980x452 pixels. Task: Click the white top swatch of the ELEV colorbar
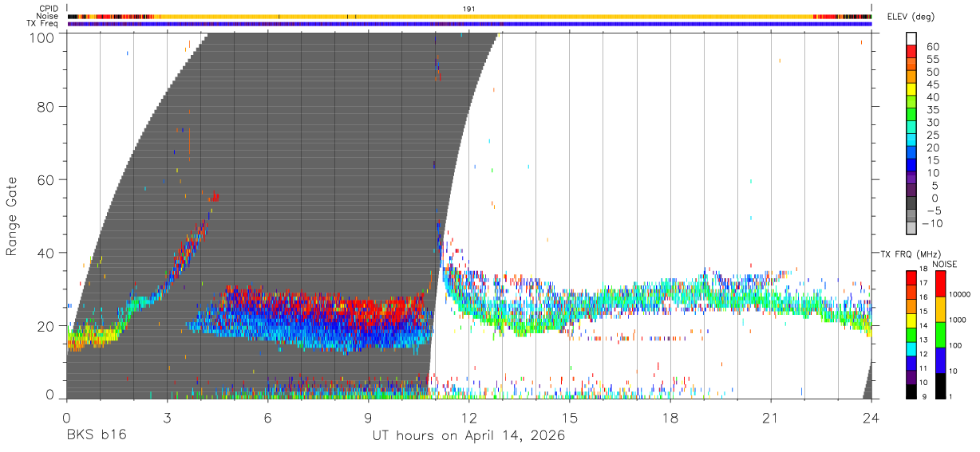(911, 40)
